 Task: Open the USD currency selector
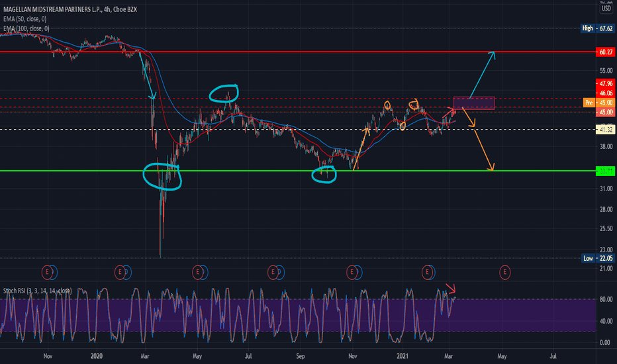[x=606, y=8]
